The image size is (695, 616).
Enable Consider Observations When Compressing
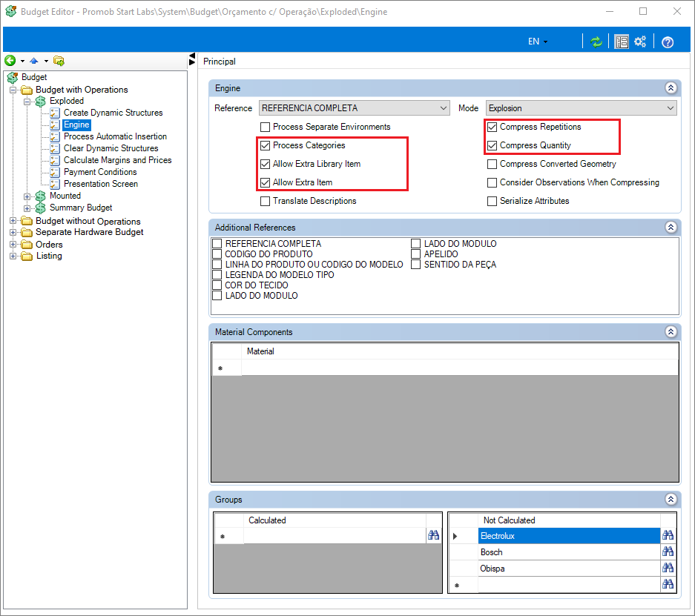point(492,183)
